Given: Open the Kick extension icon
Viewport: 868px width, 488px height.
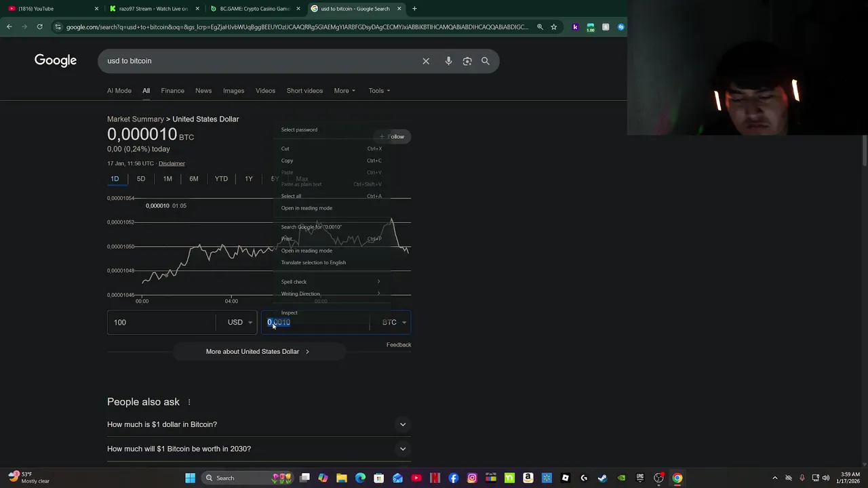Looking at the screenshot, I should point(576,27).
